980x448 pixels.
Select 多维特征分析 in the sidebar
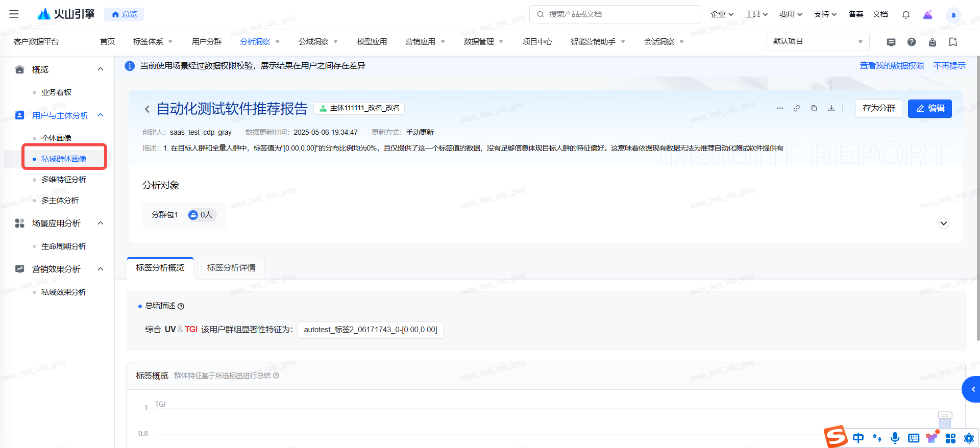(x=64, y=180)
